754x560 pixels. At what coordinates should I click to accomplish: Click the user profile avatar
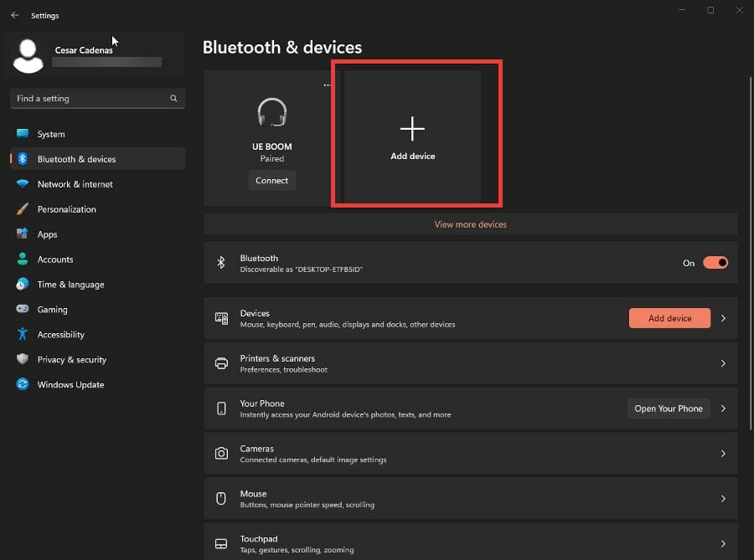pyautogui.click(x=29, y=54)
